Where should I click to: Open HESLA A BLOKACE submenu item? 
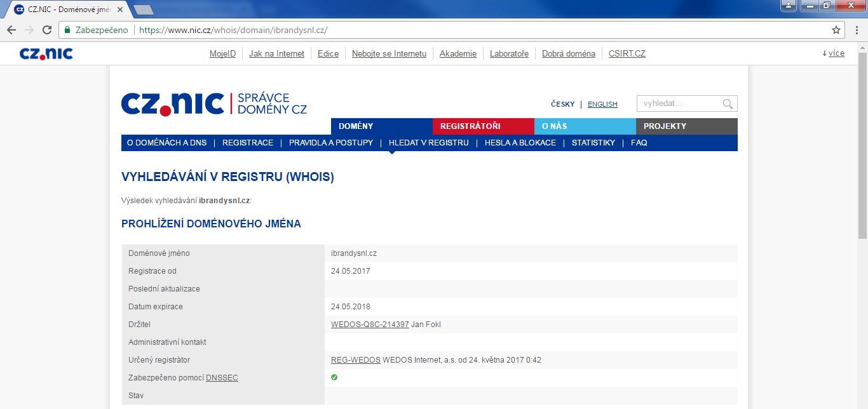click(x=520, y=143)
